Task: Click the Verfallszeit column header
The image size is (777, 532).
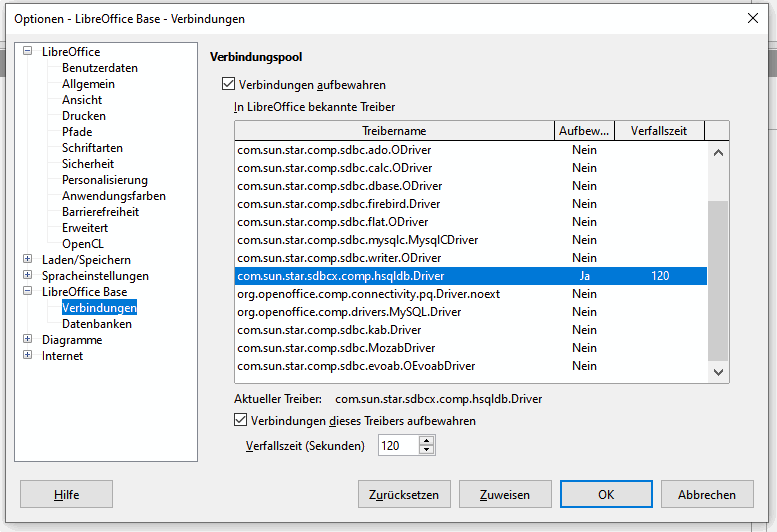Action: (659, 131)
